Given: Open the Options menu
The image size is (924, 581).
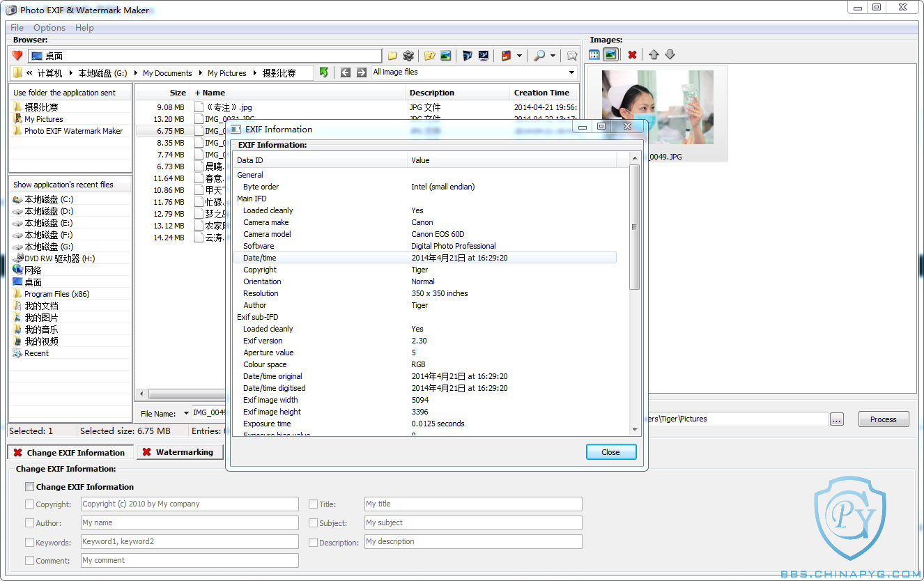Looking at the screenshot, I should point(49,28).
